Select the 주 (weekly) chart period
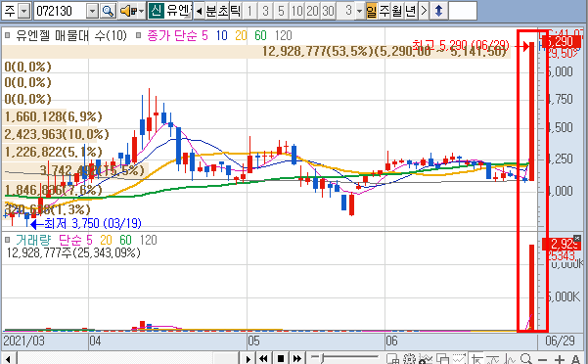588x364 pixels. [x=384, y=11]
